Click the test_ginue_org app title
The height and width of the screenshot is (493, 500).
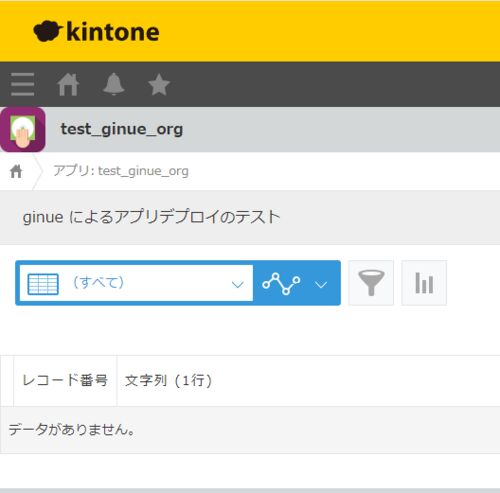[122, 129]
